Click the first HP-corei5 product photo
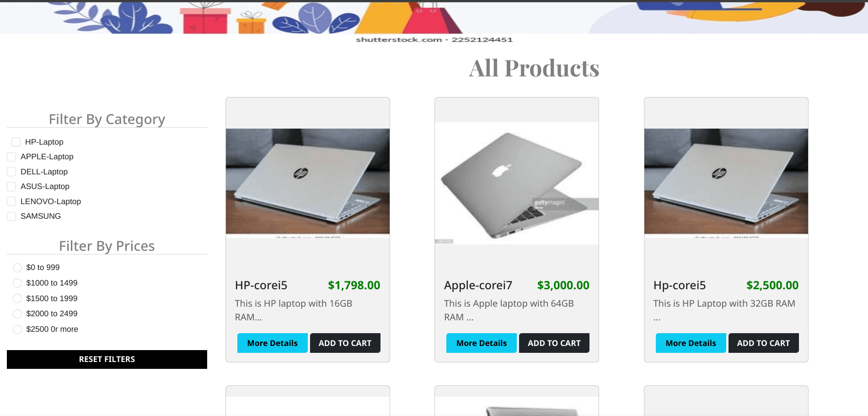 point(308,183)
